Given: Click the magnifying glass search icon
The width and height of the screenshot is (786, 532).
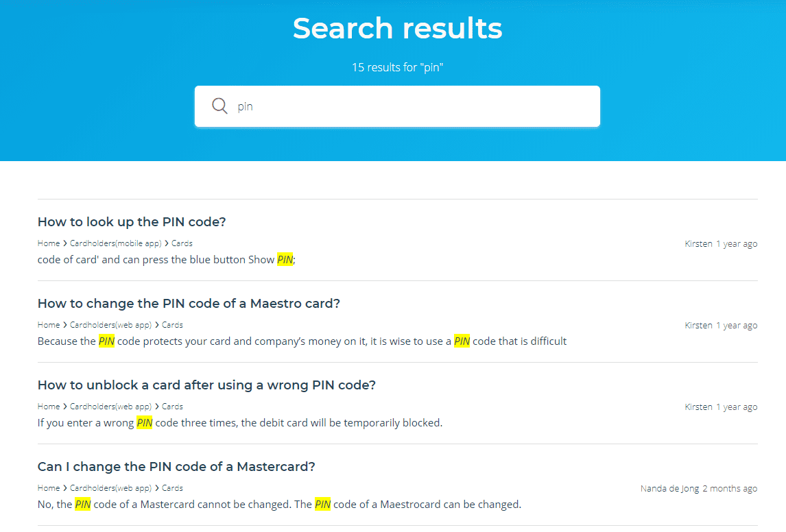Looking at the screenshot, I should (219, 106).
